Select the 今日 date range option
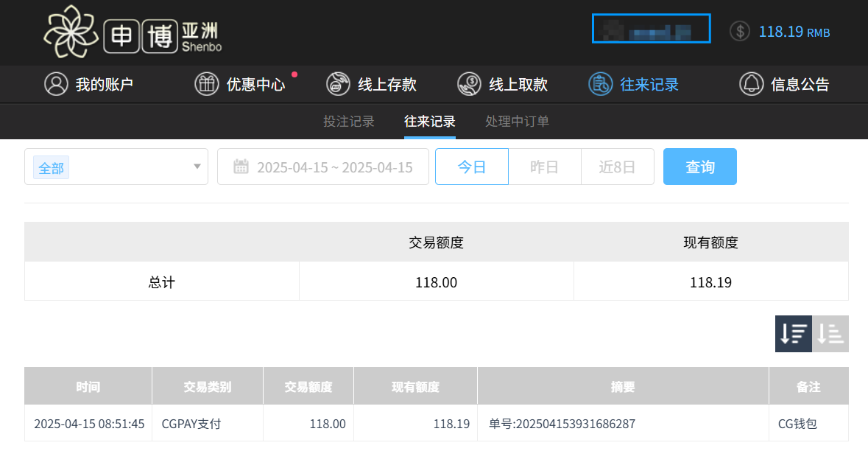Screen dimensions: 868x451 pos(472,167)
